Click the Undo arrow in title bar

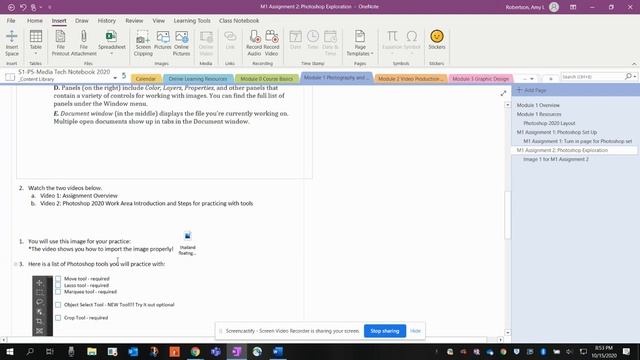pyautogui.click(x=23, y=7)
